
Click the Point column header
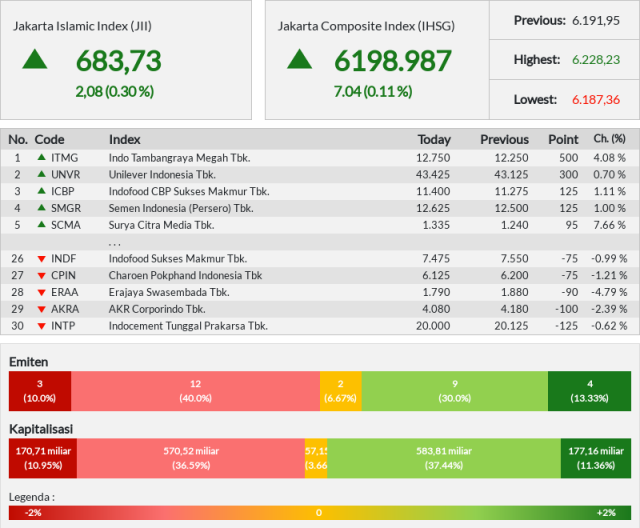(x=563, y=140)
